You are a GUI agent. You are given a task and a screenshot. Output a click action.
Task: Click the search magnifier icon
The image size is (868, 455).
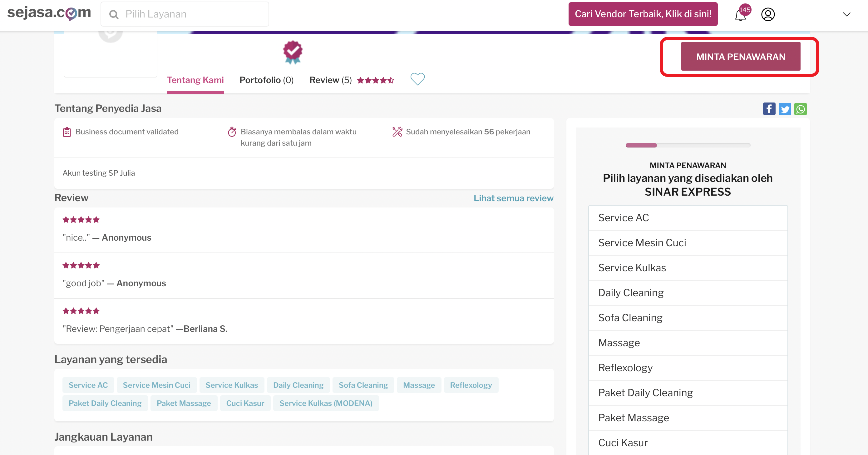(x=114, y=14)
